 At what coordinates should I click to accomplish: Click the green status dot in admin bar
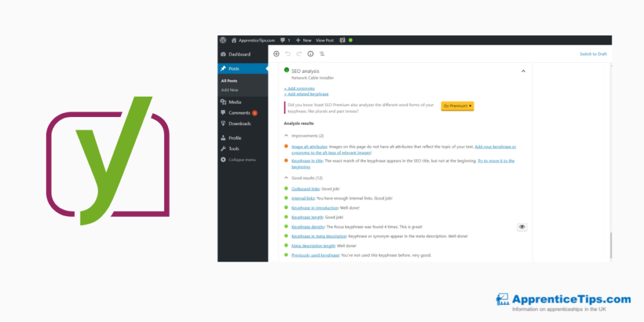click(350, 40)
